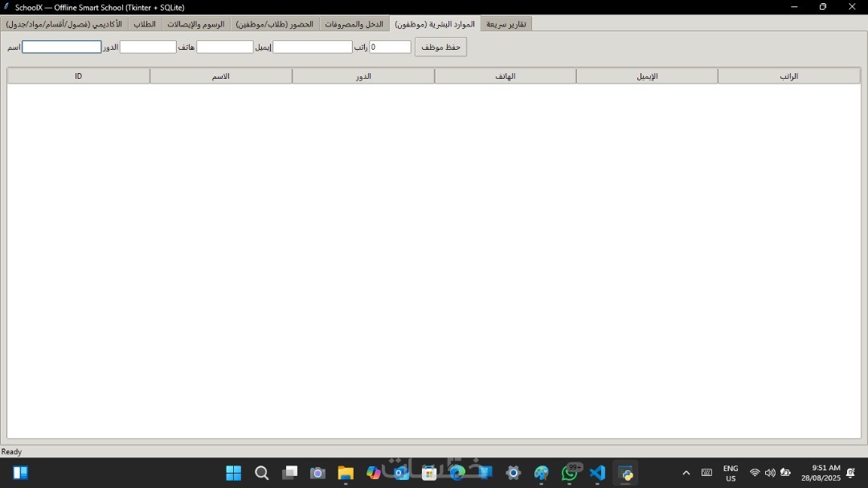Open Microsoft Edge from the taskbar

click(457, 473)
